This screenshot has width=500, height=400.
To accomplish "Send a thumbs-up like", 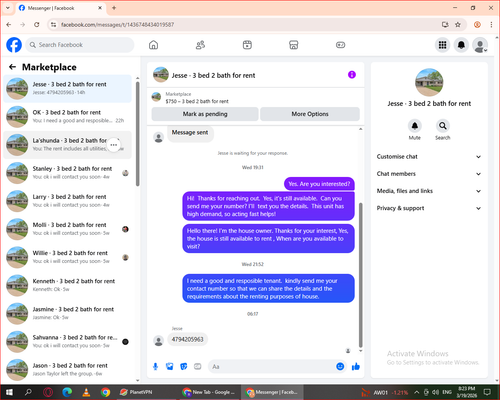I will (356, 367).
